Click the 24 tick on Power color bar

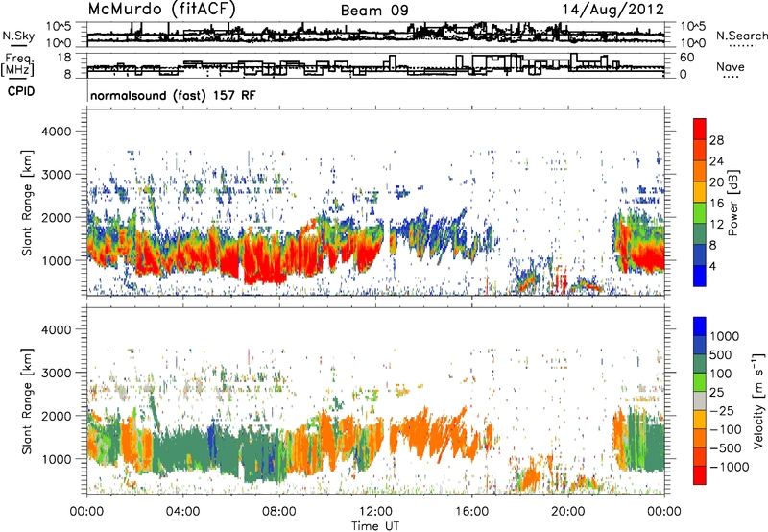716,161
